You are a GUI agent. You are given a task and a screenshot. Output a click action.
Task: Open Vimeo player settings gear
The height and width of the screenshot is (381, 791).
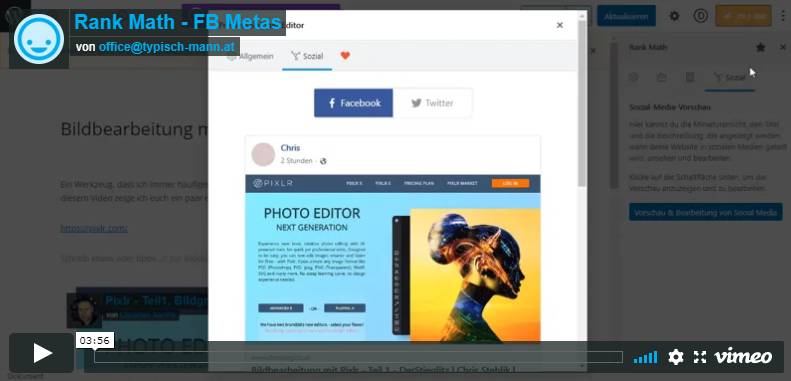pos(675,357)
